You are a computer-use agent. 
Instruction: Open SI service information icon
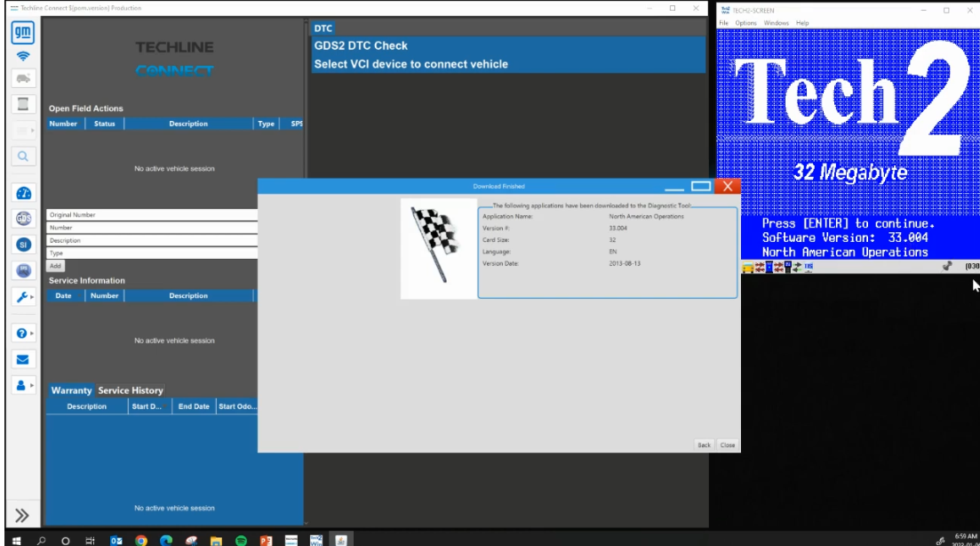23,245
